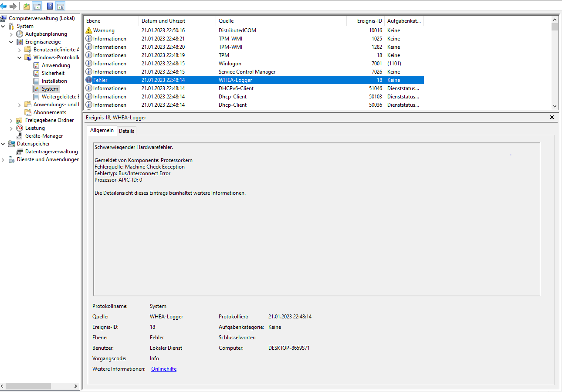
Task: Click the Datenträgerverwaltung disk icon
Action: coord(20,152)
